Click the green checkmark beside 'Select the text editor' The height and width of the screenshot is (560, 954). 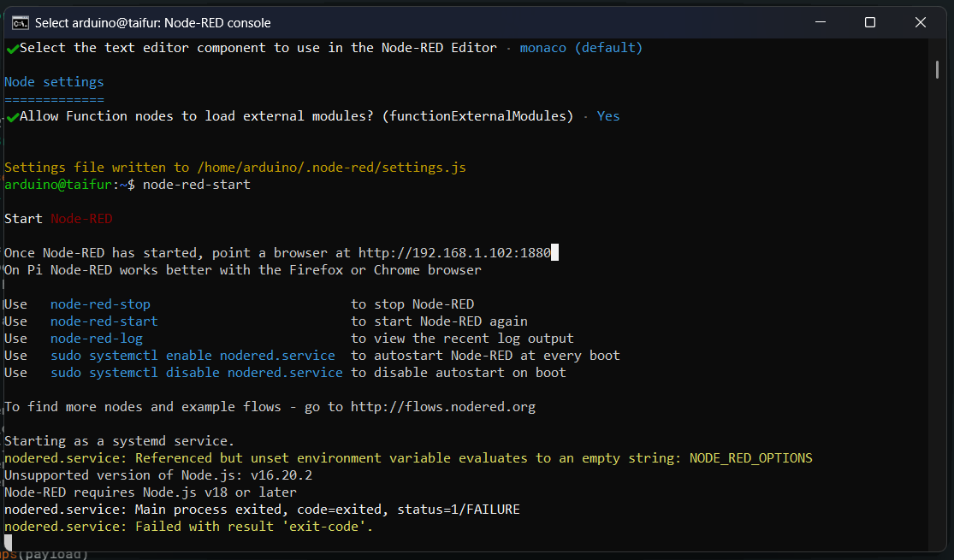[x=12, y=49]
